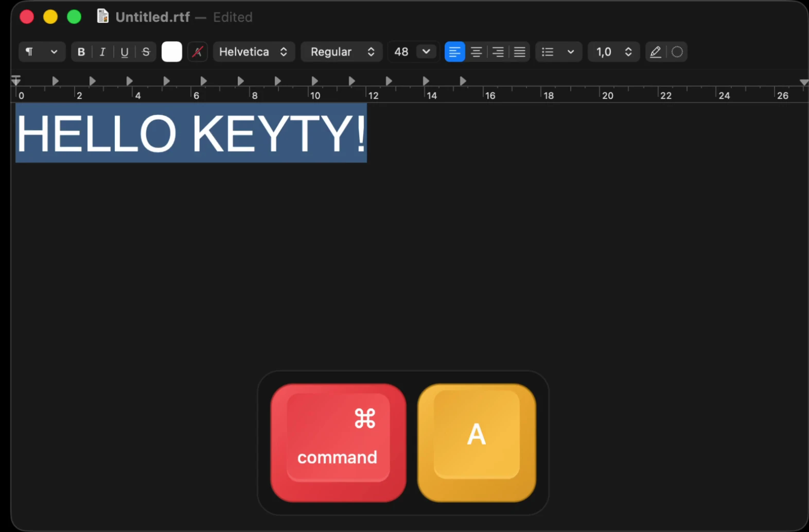Click the tab stop just before ruler mark 2
The width and height of the screenshot is (809, 532).
click(55, 81)
